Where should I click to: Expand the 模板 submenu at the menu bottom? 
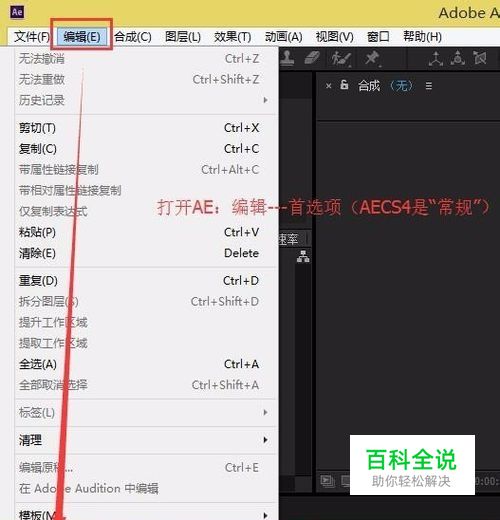point(147,514)
